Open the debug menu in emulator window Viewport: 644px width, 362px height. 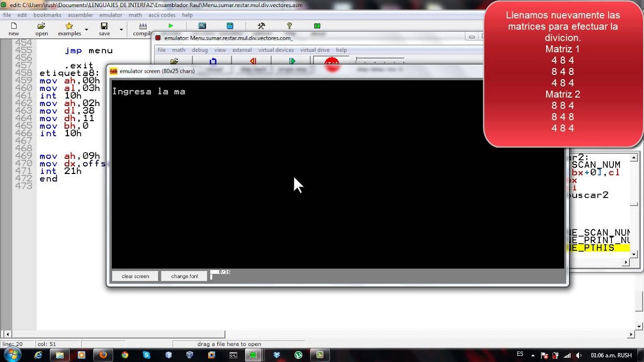point(200,50)
